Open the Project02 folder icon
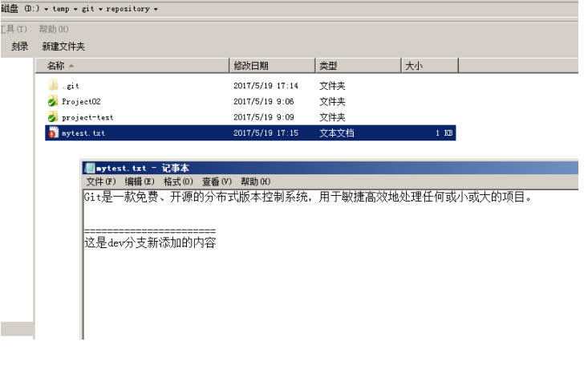The image size is (588, 391). (53, 101)
